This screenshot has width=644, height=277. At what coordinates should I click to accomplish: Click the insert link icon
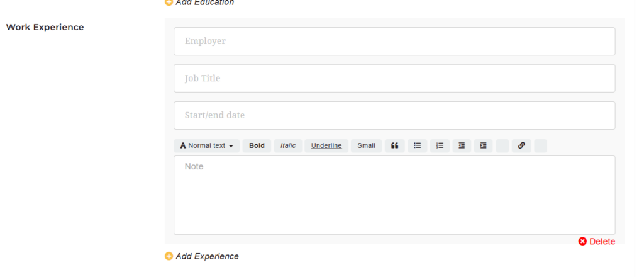pyautogui.click(x=521, y=145)
